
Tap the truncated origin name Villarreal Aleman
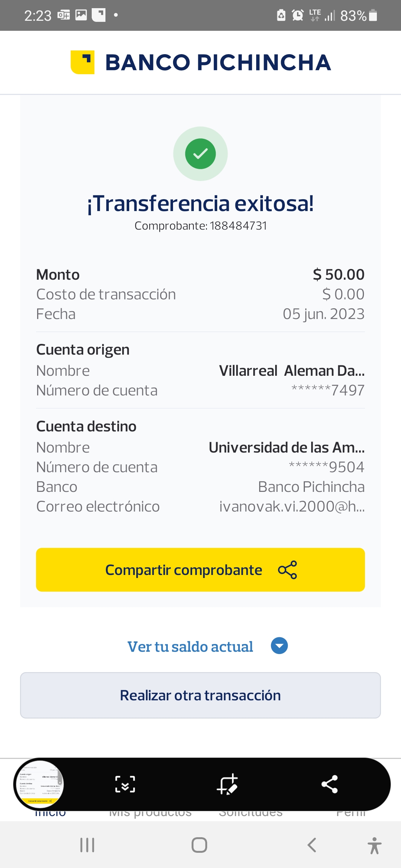pyautogui.click(x=292, y=371)
